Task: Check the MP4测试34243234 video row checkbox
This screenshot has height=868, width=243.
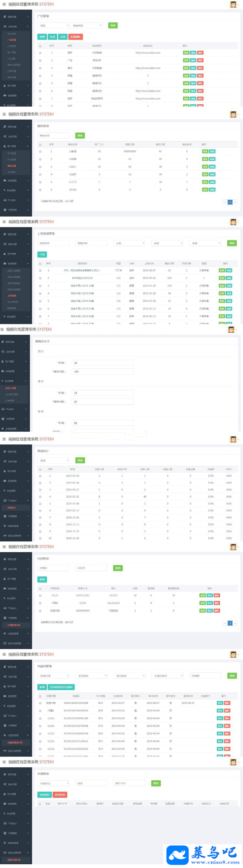Action: pos(40,278)
